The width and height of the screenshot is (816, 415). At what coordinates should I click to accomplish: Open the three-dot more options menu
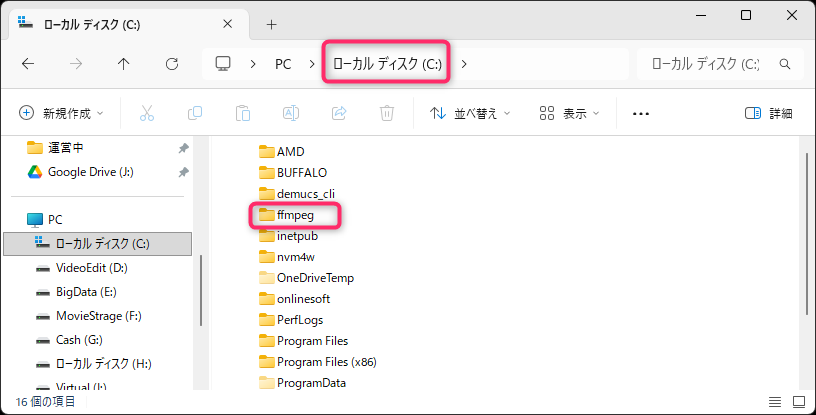(641, 113)
